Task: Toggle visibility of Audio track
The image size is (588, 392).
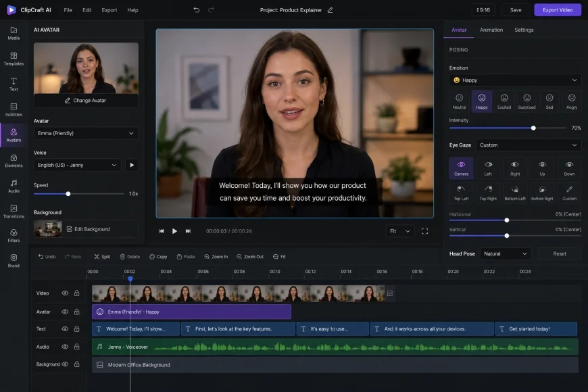Action: pos(65,347)
